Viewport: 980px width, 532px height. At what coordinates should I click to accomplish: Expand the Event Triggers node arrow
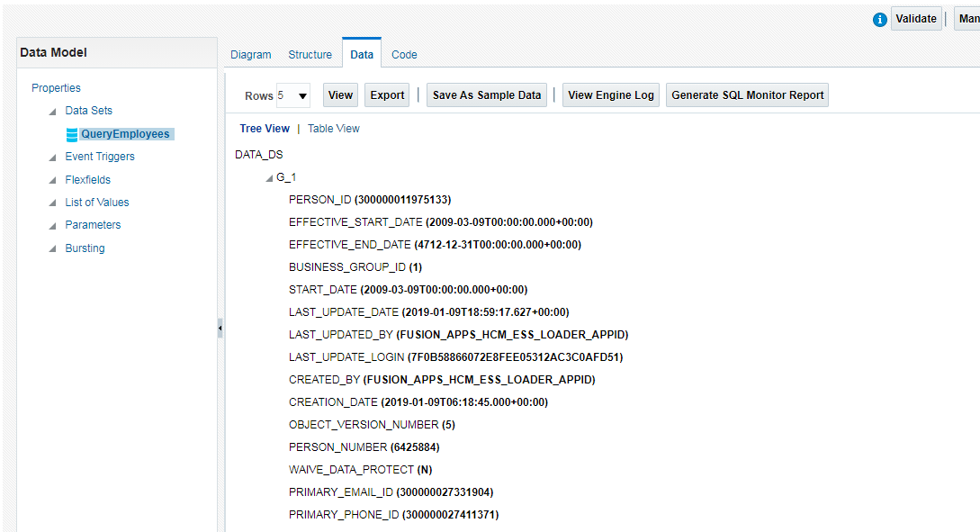click(52, 157)
